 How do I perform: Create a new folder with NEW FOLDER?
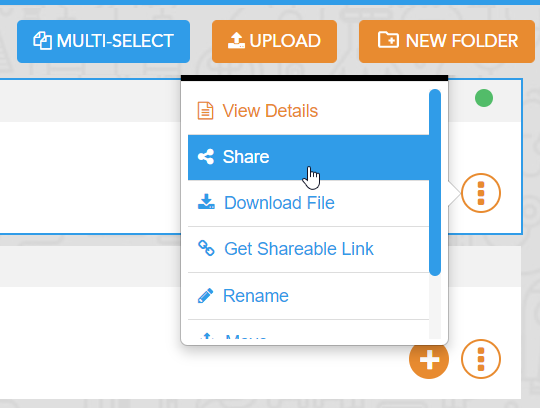(x=447, y=41)
